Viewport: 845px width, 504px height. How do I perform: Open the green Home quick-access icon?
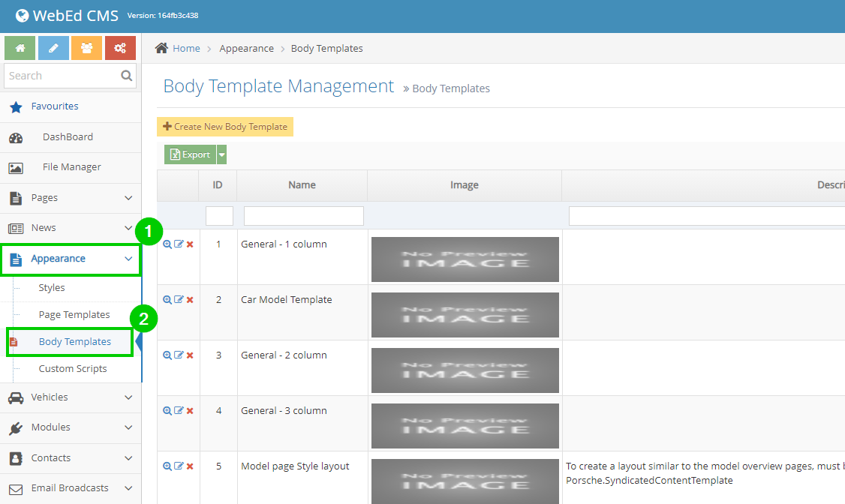click(x=19, y=47)
